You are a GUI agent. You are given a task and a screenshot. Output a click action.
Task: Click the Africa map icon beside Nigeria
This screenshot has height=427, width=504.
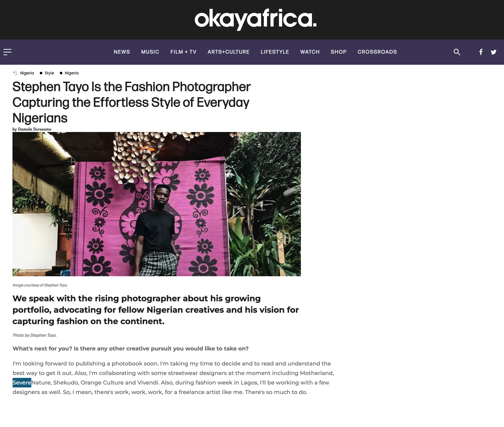[15, 73]
